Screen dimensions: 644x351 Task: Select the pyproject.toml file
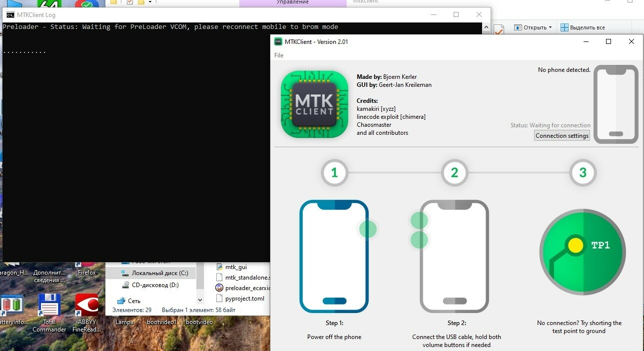point(244,299)
